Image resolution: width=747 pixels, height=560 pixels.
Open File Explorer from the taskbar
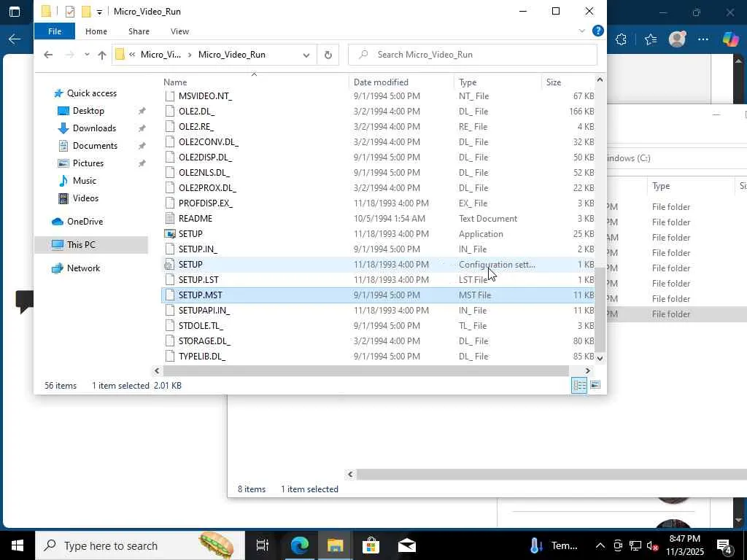pos(335,545)
